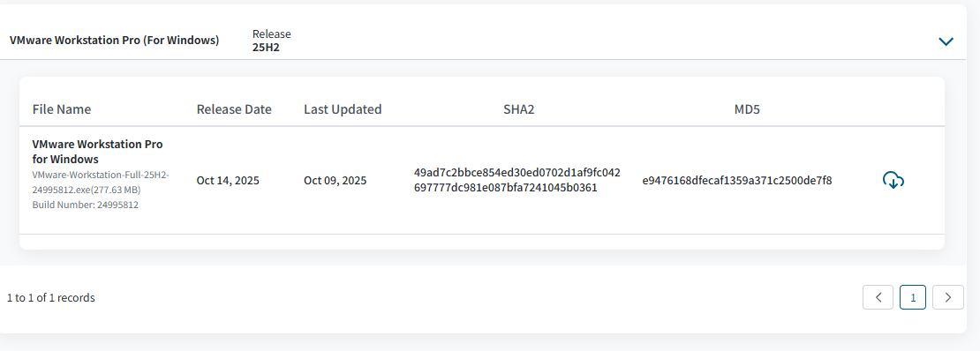Click the VMware Workstation Pro (For Windows) heading

click(115, 41)
